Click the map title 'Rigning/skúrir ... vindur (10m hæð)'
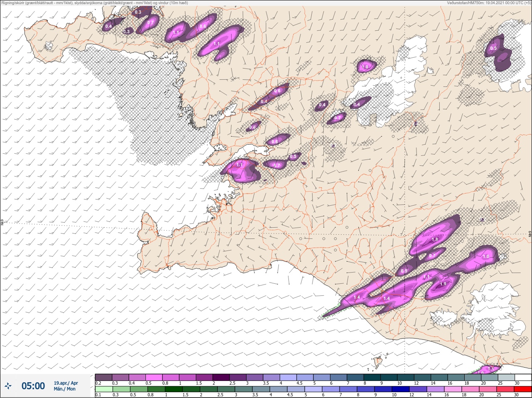 (x=95, y=3)
